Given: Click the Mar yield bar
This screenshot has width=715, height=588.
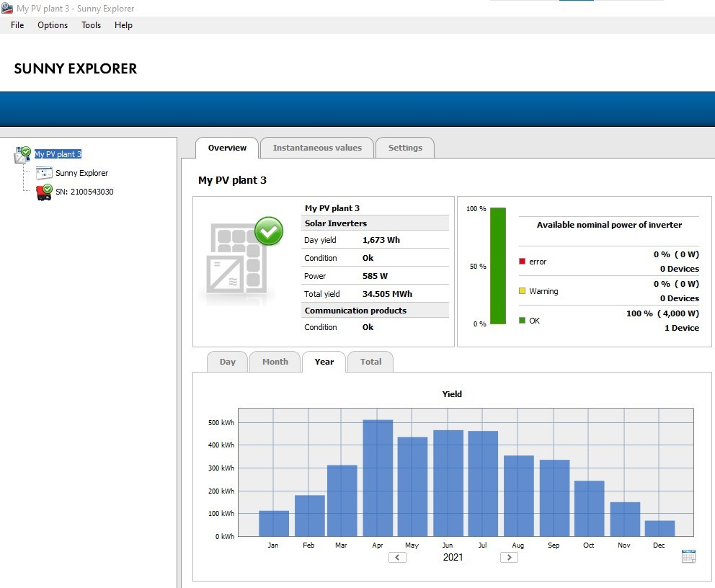Looking at the screenshot, I should [x=342, y=501].
